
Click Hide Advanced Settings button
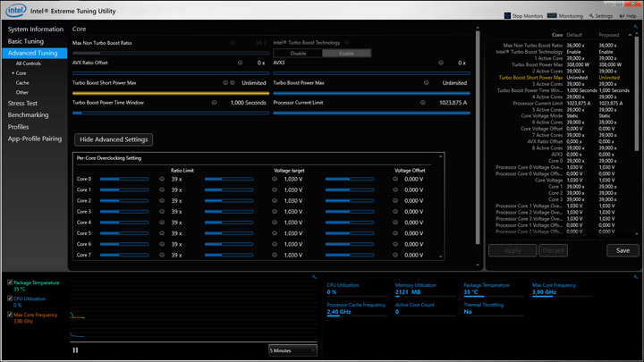[x=114, y=139]
